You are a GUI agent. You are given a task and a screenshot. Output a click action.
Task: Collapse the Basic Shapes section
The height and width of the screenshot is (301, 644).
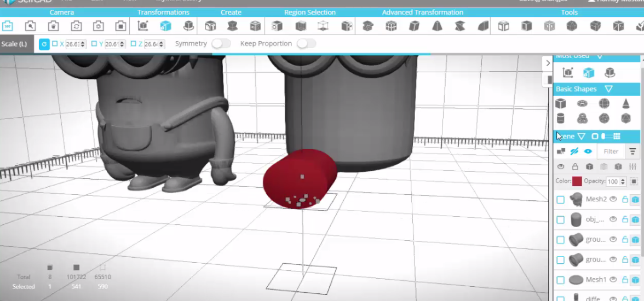[x=609, y=89]
